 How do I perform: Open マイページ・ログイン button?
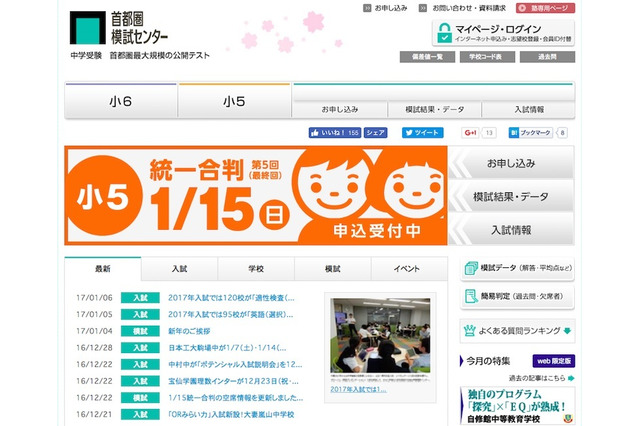click(x=503, y=33)
